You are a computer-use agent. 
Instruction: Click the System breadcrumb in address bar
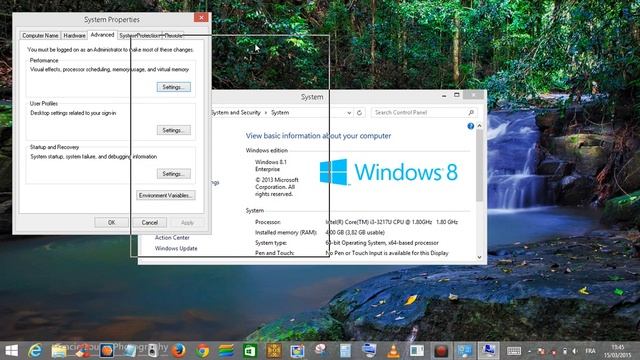coord(280,112)
